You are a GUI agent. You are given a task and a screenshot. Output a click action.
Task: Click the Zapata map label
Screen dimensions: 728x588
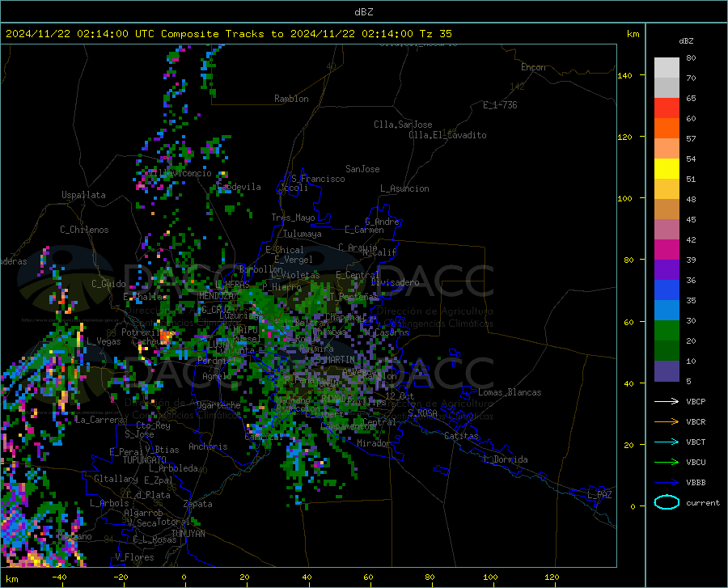coord(198,504)
